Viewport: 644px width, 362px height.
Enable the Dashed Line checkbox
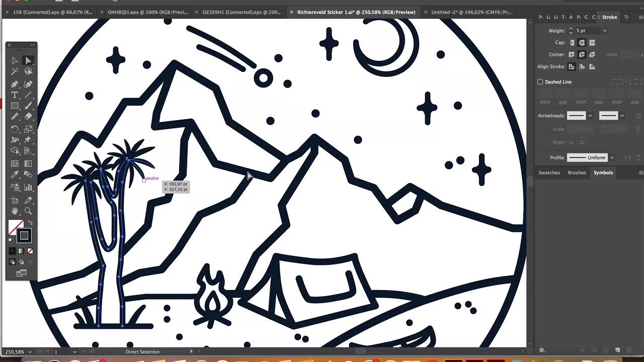click(x=540, y=82)
